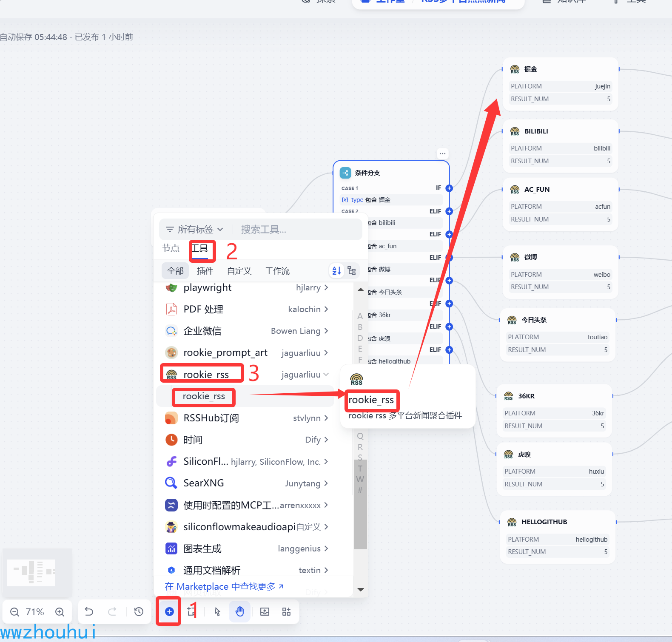This screenshot has width=672, height=642.
Task: Click juejin PLATFORM value in 掘金 node
Action: pyautogui.click(x=603, y=86)
